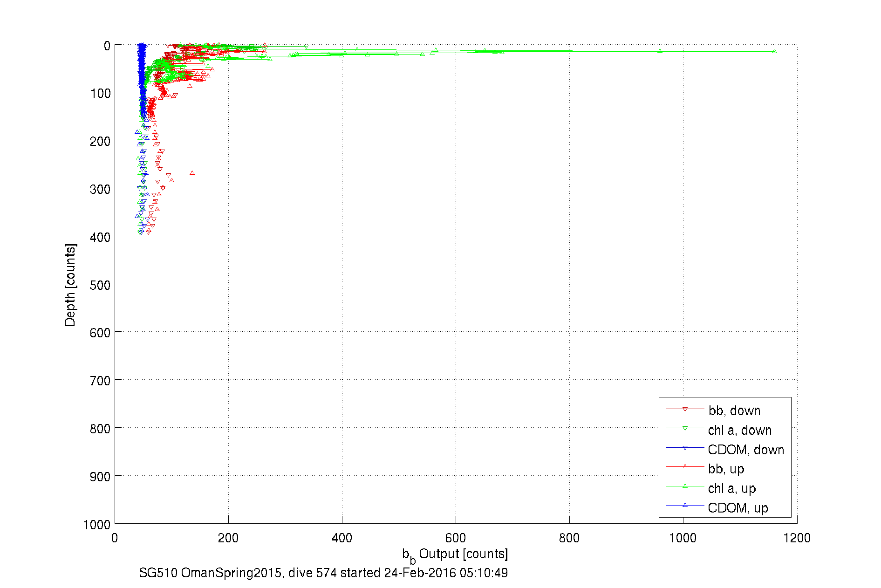
Task: Click the y-axis tick label 300
Action: pyautogui.click(x=100, y=189)
